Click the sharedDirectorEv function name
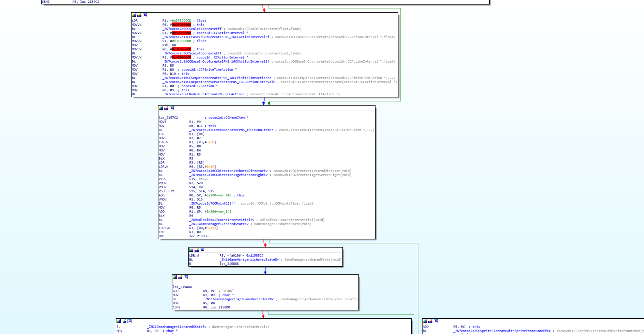The image size is (644, 334). pos(229,171)
